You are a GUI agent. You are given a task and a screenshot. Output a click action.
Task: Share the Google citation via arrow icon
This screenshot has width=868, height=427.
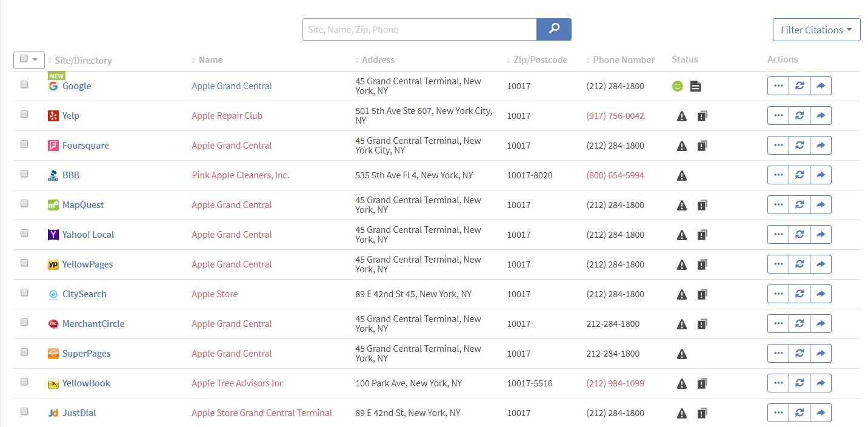click(x=821, y=86)
